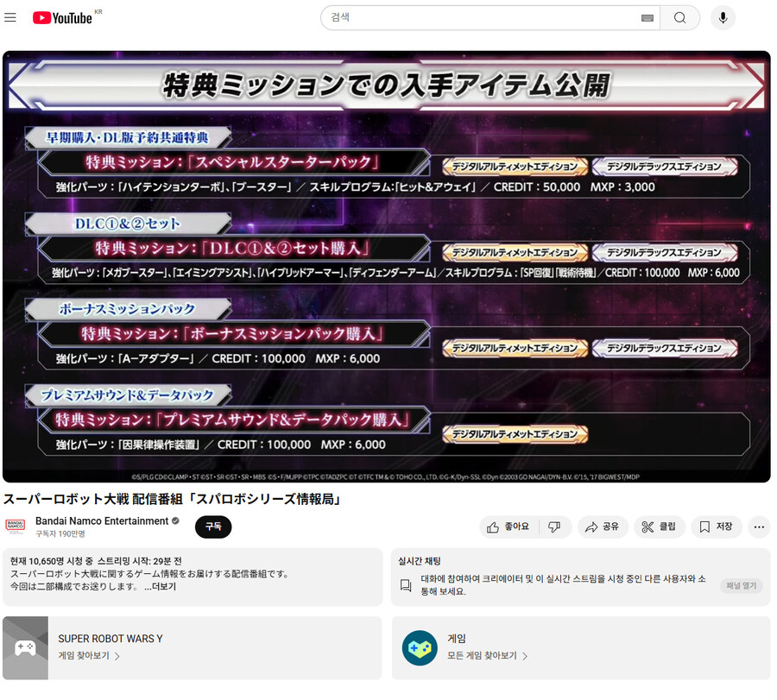Share the video via 공유 button

(603, 527)
